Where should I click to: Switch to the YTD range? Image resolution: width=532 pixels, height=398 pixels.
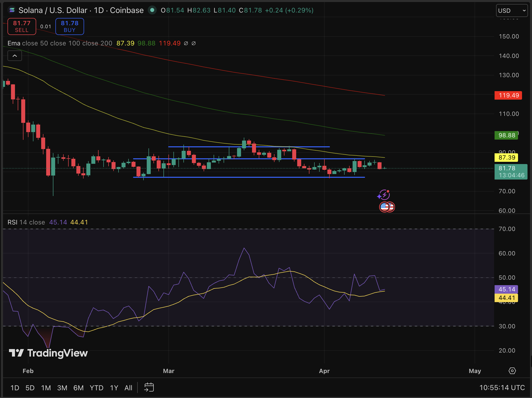[x=96, y=388]
